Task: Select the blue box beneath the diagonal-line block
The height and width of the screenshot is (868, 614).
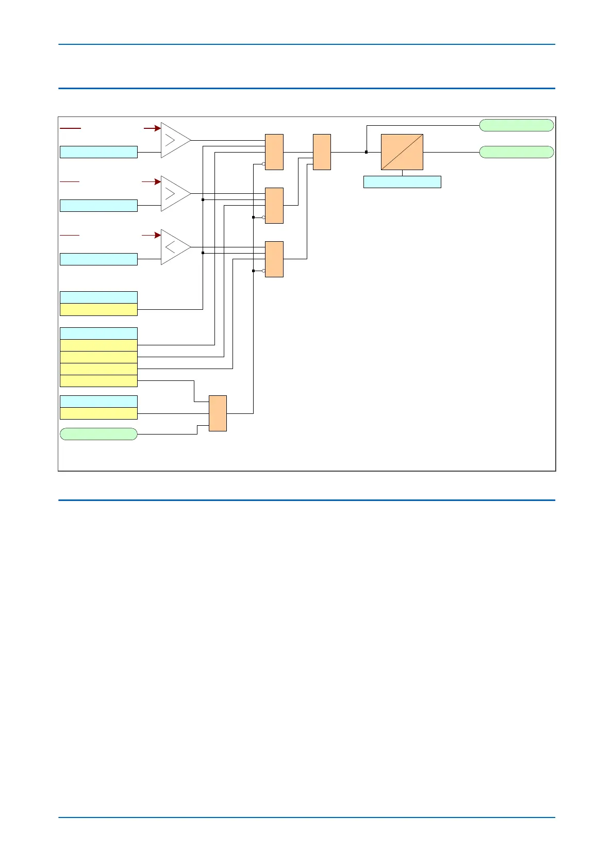Action: 402,182
